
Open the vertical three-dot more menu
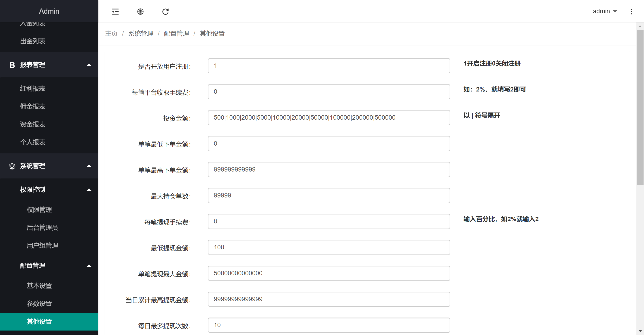pos(631,11)
